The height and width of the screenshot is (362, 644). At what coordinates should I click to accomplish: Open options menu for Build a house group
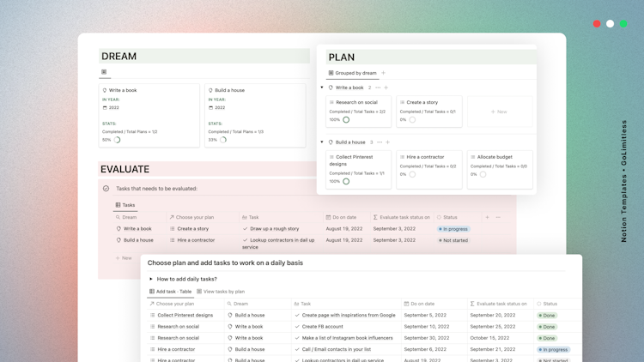click(x=380, y=142)
